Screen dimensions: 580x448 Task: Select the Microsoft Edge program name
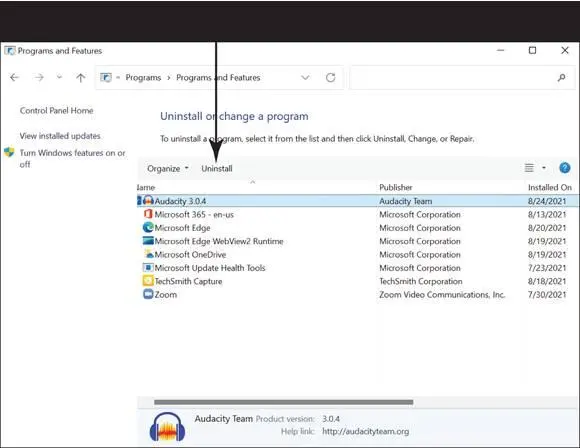click(x=182, y=228)
